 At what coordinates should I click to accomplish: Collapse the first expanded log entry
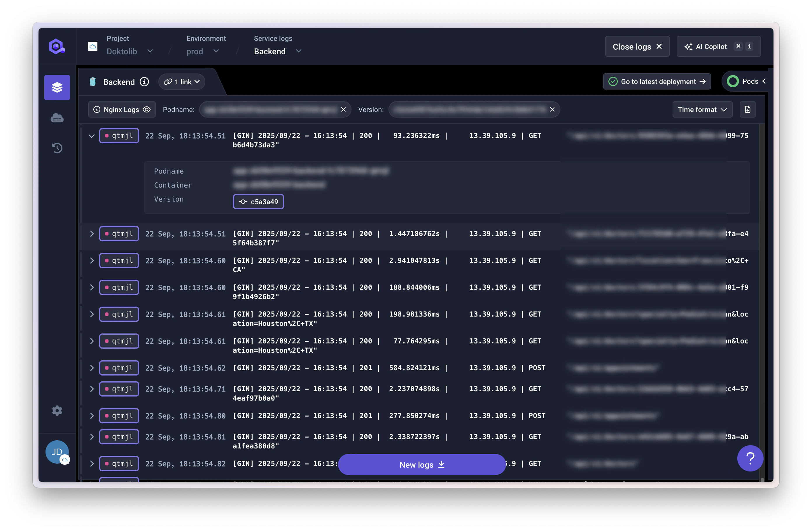pos(91,136)
